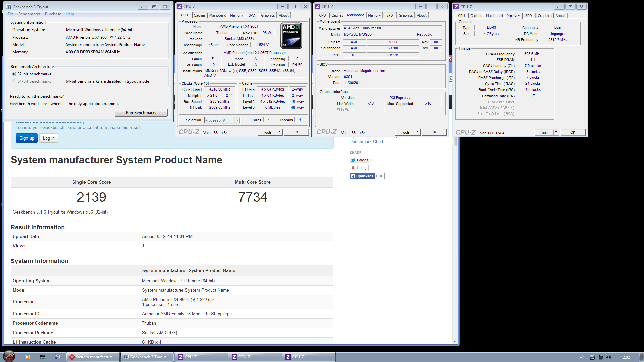Open Mainboard tab in Memory CPU-Z window
Image resolution: width=644 pixels, height=362 pixels.
494,16
